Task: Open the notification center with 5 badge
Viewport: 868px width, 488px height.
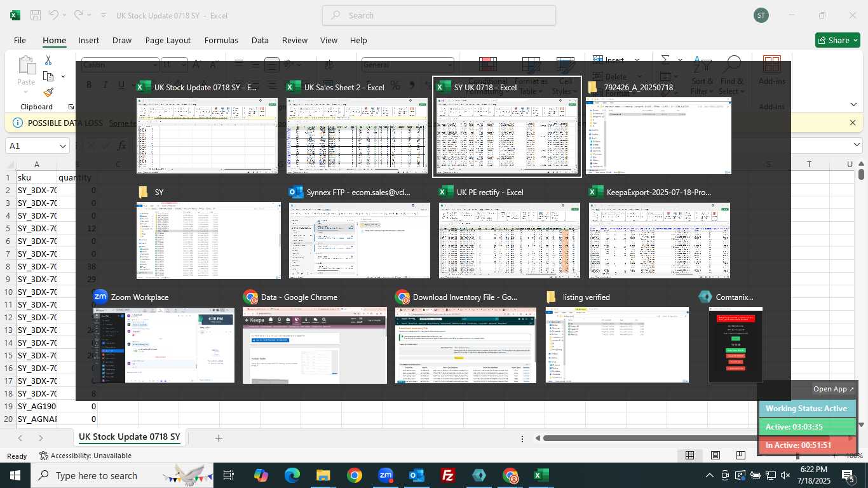Action: (848, 475)
